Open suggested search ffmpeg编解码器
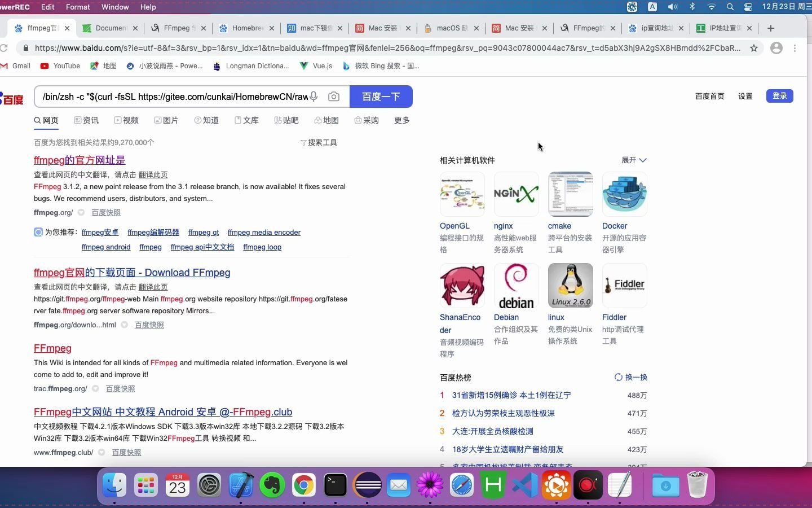 153,233
